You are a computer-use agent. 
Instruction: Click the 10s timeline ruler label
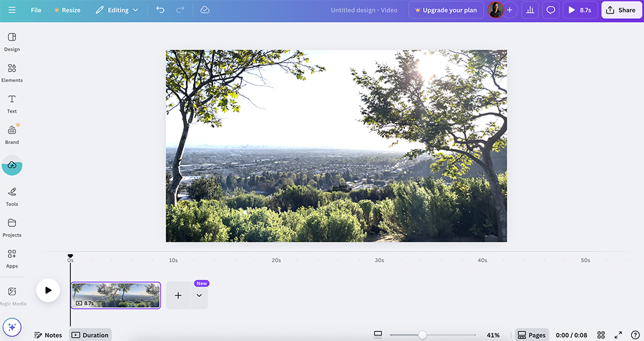[173, 260]
